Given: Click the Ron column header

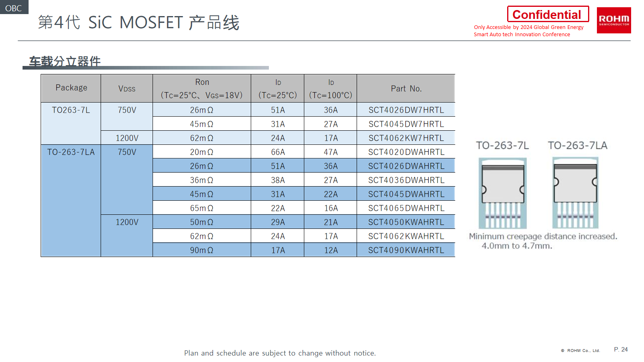Looking at the screenshot, I should pyautogui.click(x=202, y=88).
